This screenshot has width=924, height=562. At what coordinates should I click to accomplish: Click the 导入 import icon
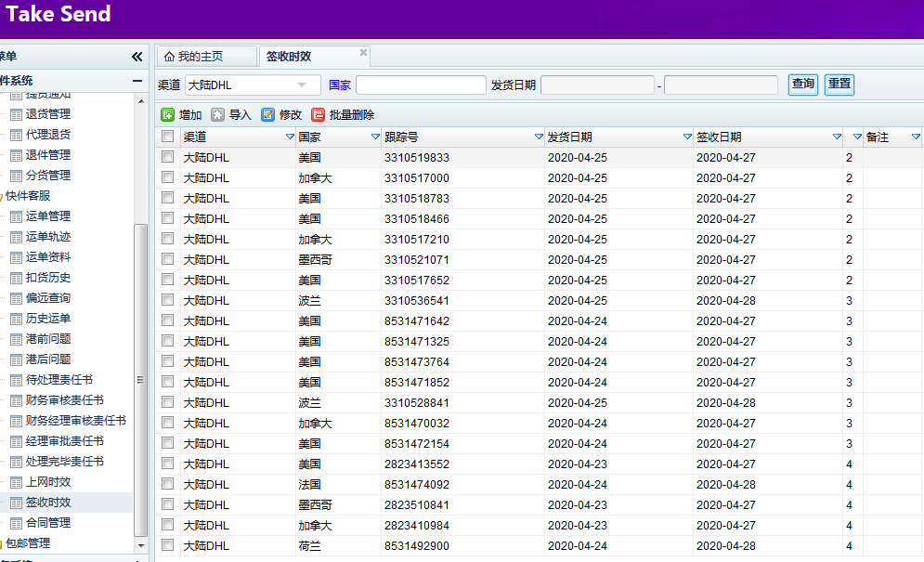(x=217, y=115)
